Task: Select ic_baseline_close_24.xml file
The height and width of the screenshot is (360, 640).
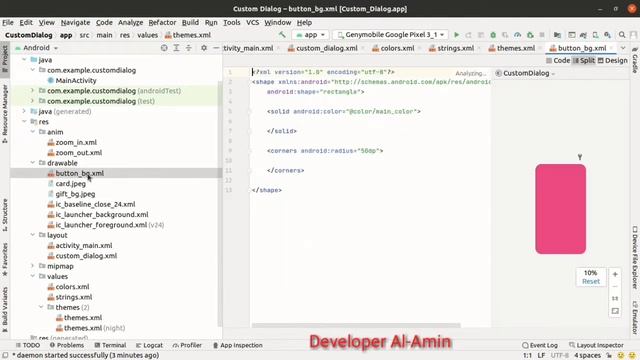Action: tap(95, 204)
